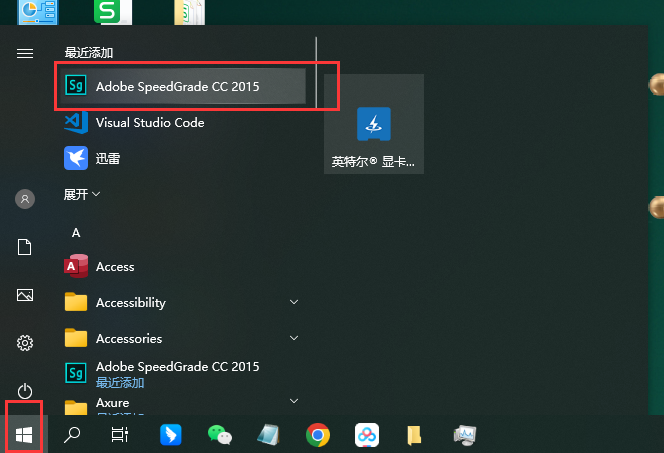Screen dimensions: 664x453
Task: Expand the Accessibility folder chevron
Action: pos(294,302)
